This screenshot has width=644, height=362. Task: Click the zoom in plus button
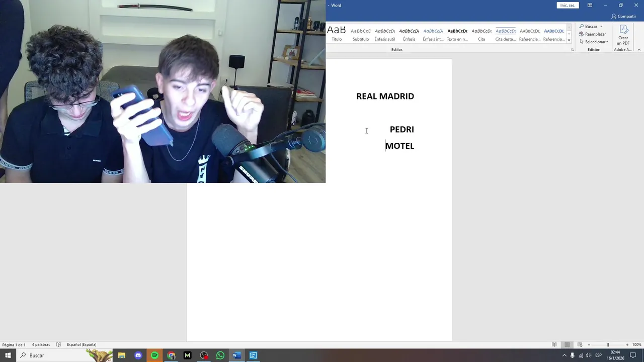(x=627, y=345)
